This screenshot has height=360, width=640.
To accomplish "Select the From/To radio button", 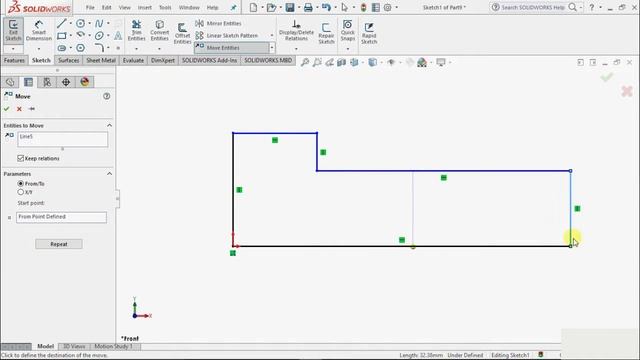I will point(20,184).
